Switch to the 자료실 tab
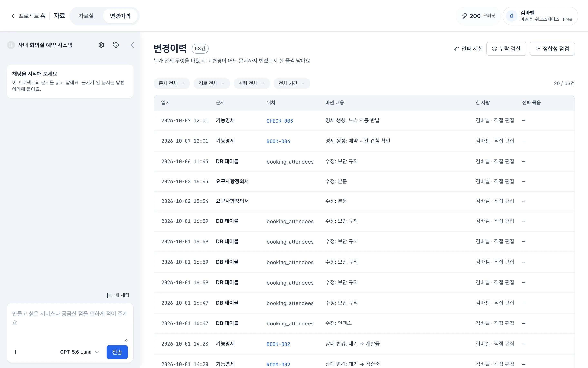Viewport: 588px width, 368px height. point(86,16)
